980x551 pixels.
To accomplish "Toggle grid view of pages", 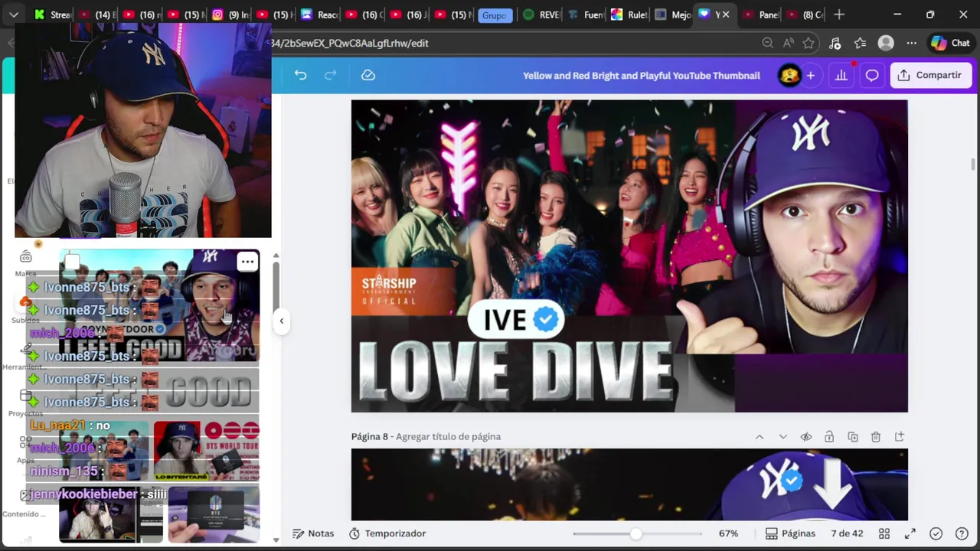I will pos(884,533).
